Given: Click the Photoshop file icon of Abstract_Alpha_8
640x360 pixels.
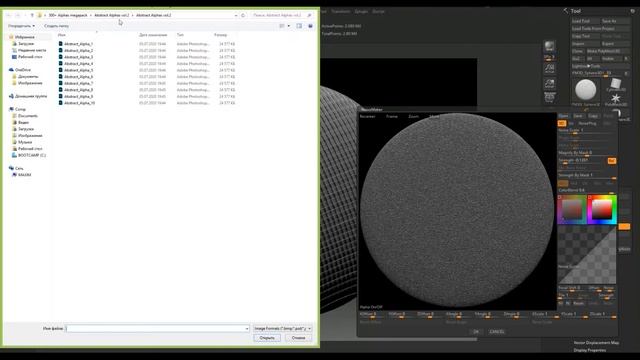Looking at the screenshot, I should [60, 90].
